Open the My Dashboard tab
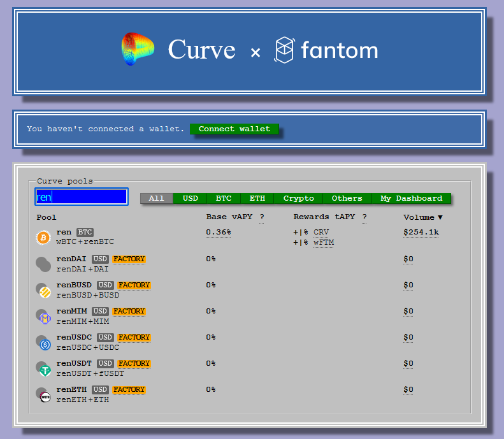 click(412, 198)
